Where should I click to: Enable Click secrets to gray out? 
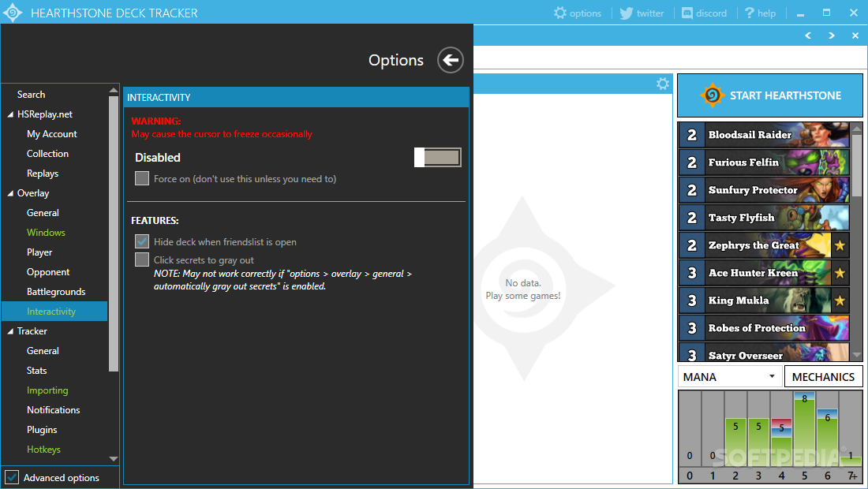(x=142, y=259)
